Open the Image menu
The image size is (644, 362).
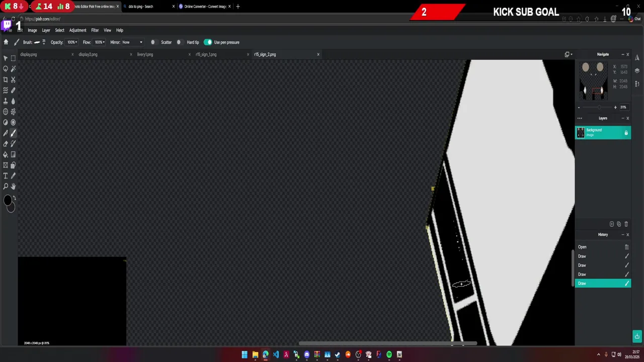(32, 30)
